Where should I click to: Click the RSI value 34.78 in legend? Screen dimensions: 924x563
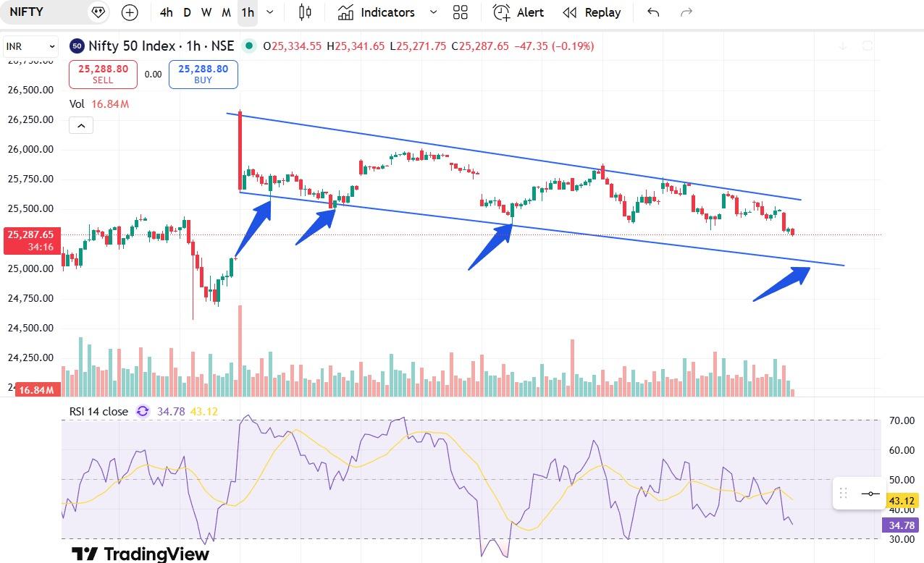(171, 411)
